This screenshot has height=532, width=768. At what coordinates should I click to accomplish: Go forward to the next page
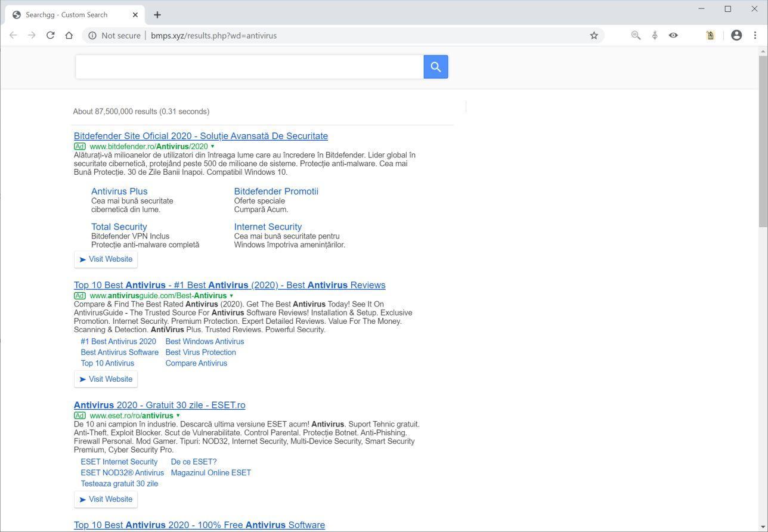(32, 35)
